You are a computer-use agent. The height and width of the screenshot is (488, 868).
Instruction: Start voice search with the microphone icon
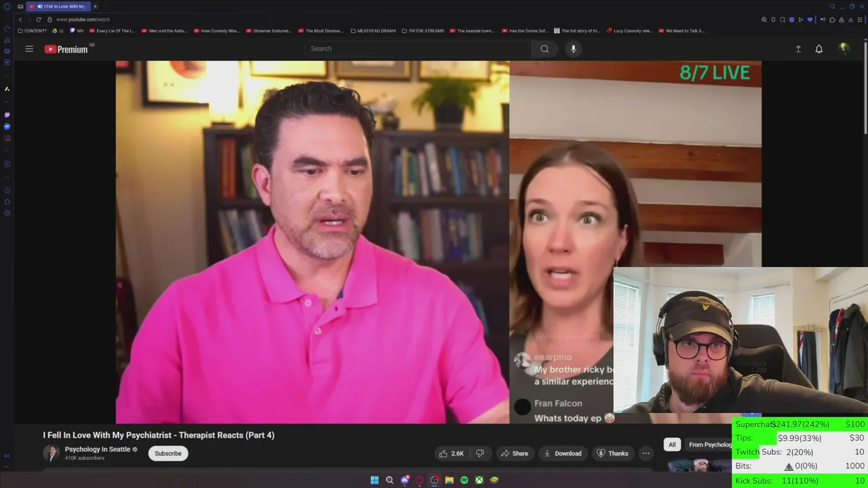(x=573, y=49)
